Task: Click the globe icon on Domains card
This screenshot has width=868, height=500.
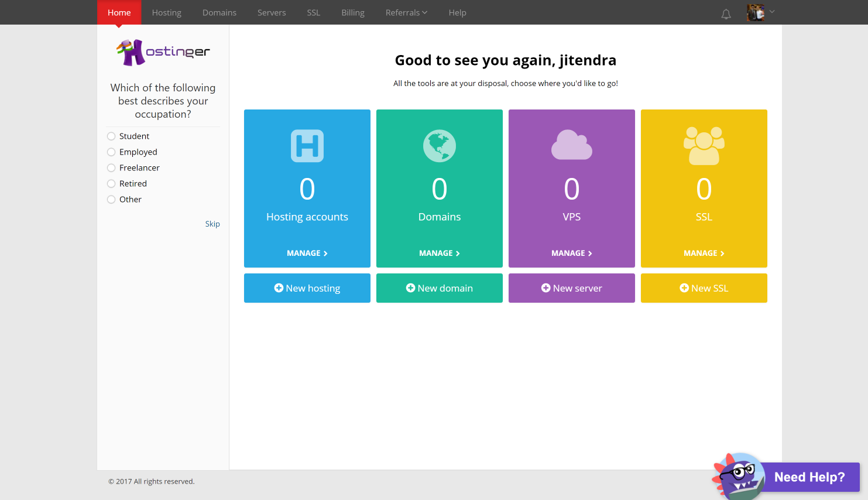Action: tap(439, 145)
